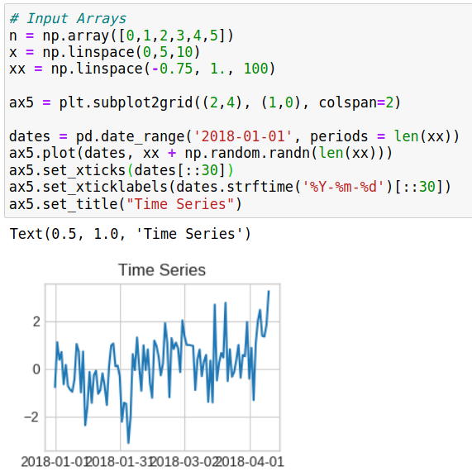This screenshot has width=472, height=476.
Task: Click the xx = np.linspace line
Action: pyautogui.click(x=142, y=69)
